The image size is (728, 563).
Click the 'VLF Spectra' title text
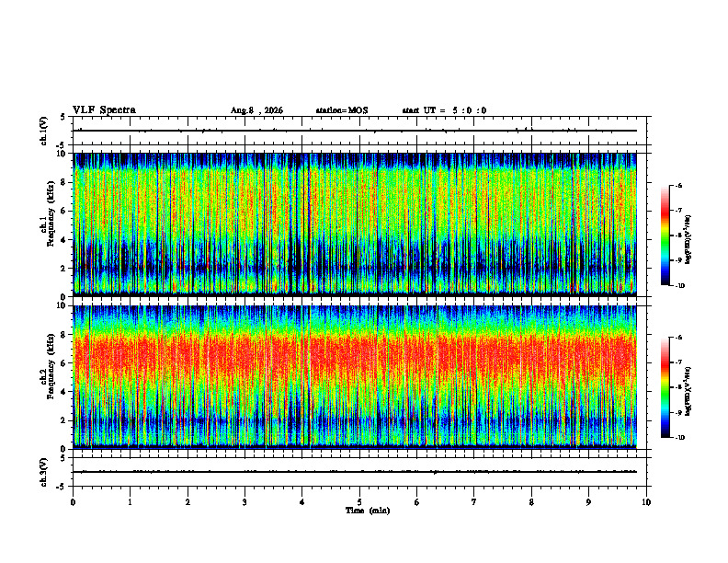pyautogui.click(x=104, y=110)
